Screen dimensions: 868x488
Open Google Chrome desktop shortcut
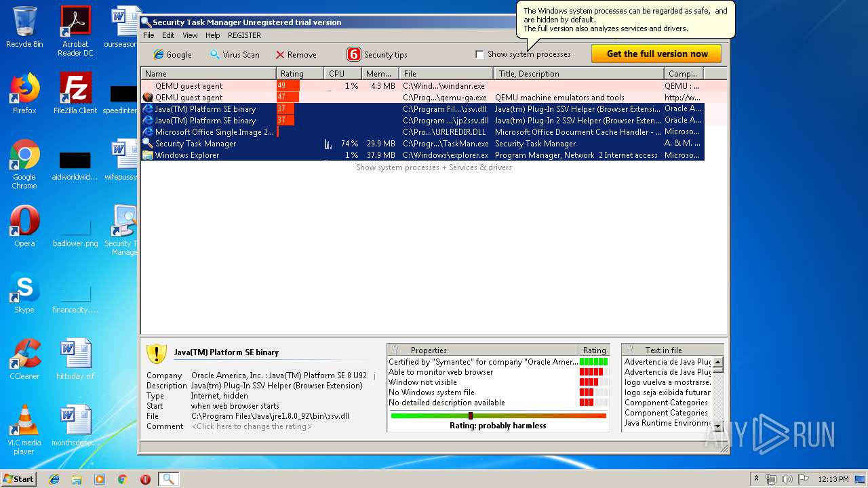[24, 164]
